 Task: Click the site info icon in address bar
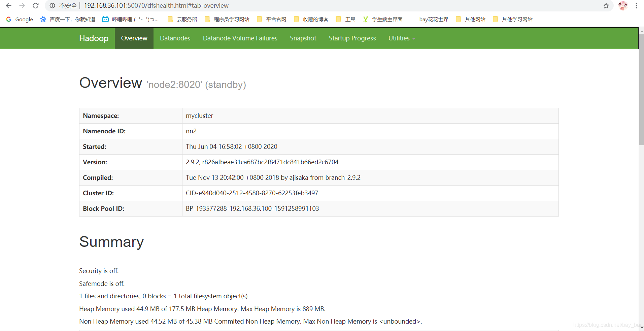[x=52, y=6]
